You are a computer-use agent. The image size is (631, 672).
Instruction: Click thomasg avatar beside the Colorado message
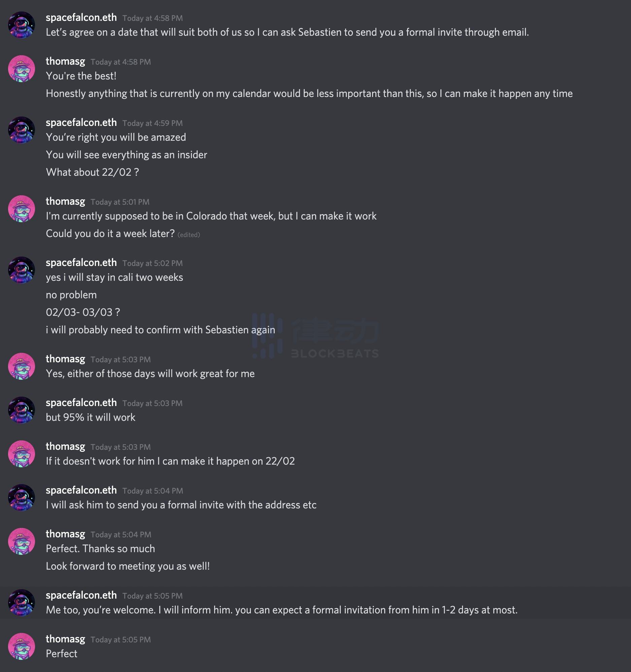(21, 209)
